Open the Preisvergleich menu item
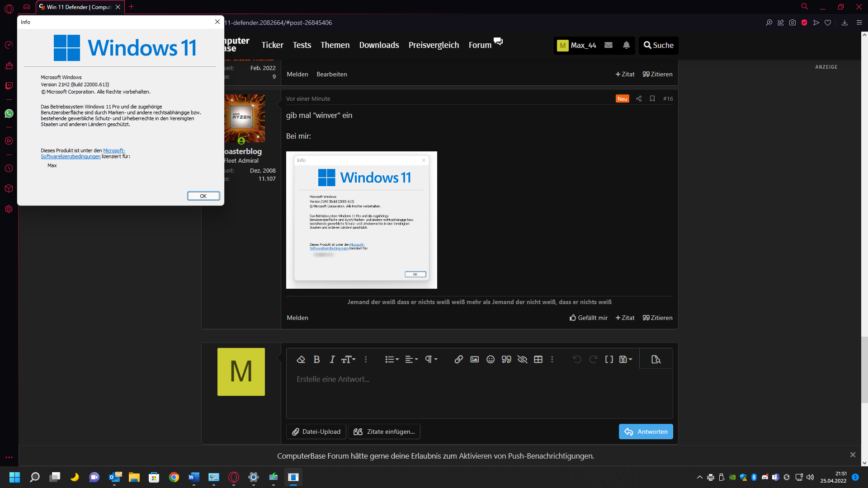Image resolution: width=868 pixels, height=488 pixels. pyautogui.click(x=434, y=45)
